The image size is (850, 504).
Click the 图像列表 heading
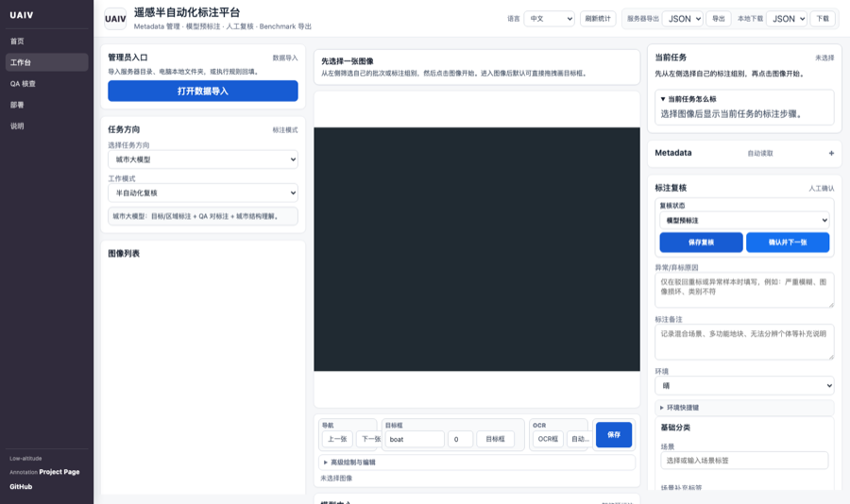[x=124, y=253]
